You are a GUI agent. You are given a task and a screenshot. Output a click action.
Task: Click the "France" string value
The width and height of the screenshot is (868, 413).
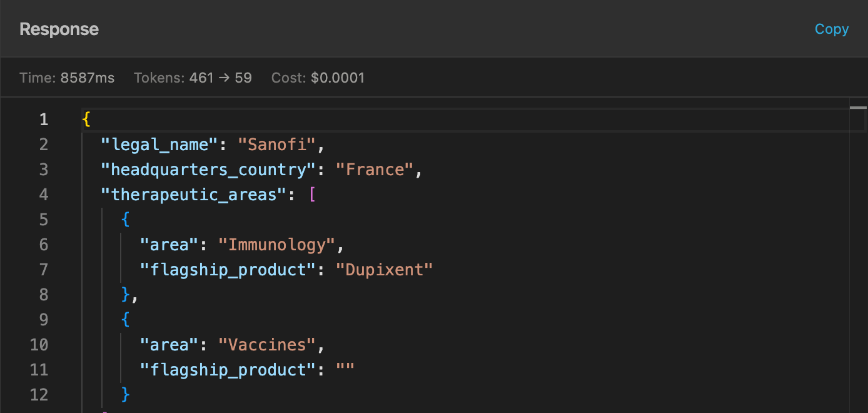pos(375,170)
